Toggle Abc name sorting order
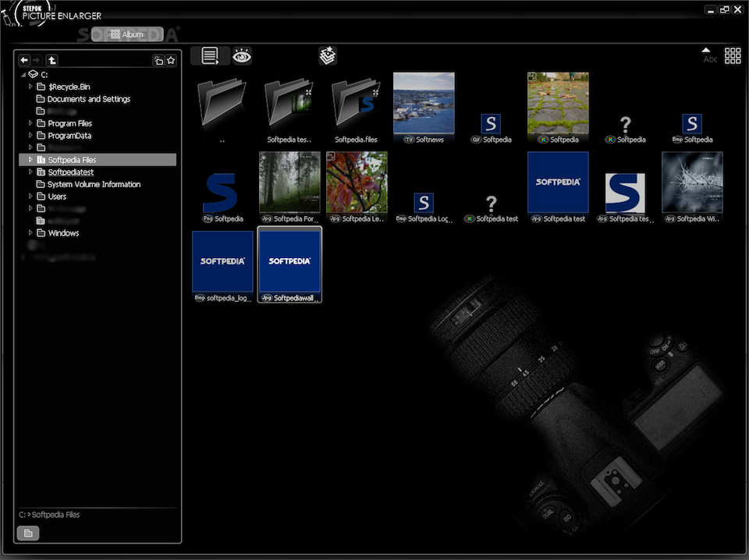The width and height of the screenshot is (749, 560). click(709, 56)
